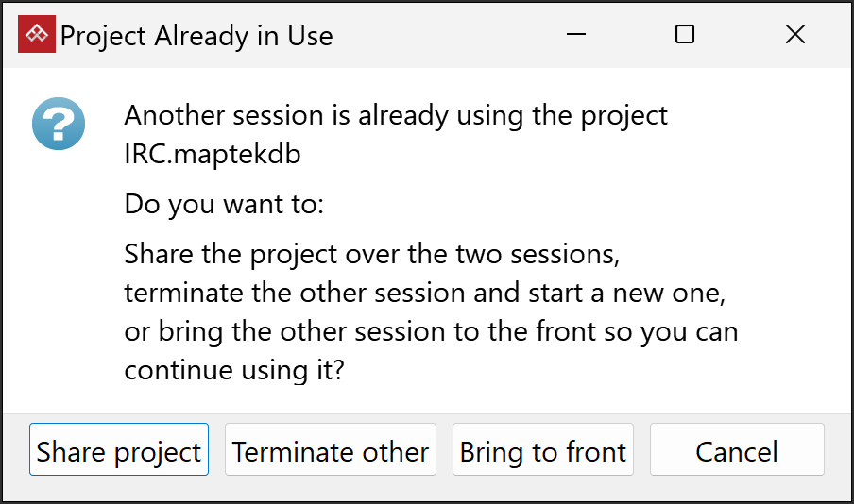Click the "Do you want to:" prompt text

[224, 204]
